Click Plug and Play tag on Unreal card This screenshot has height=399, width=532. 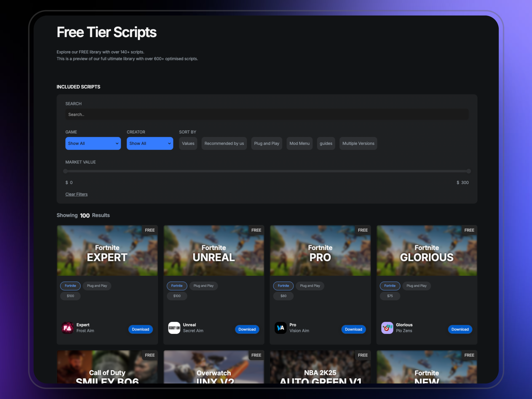pyautogui.click(x=203, y=286)
